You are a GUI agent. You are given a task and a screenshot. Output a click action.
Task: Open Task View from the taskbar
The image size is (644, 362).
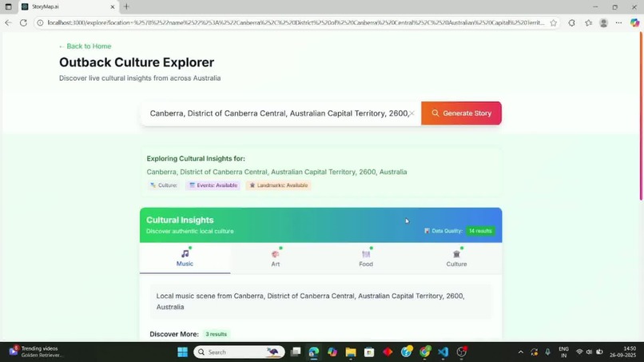(x=296, y=352)
